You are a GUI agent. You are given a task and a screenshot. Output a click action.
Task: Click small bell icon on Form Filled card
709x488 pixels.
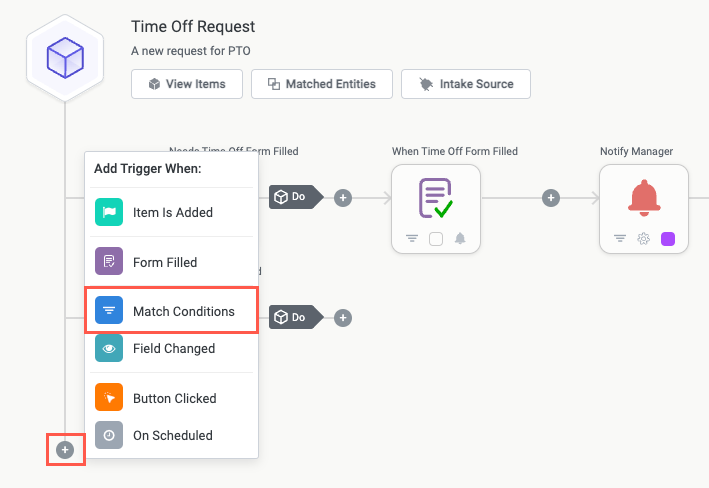[x=460, y=239]
